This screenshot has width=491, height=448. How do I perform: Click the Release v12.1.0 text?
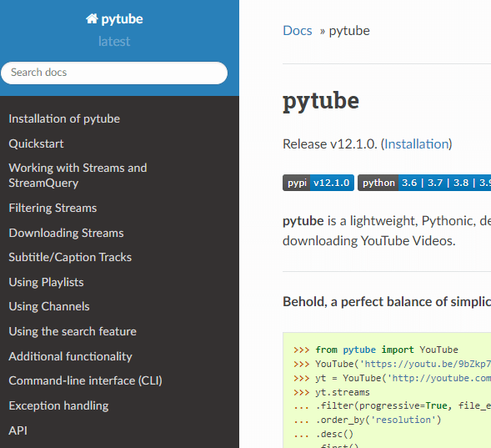point(330,144)
